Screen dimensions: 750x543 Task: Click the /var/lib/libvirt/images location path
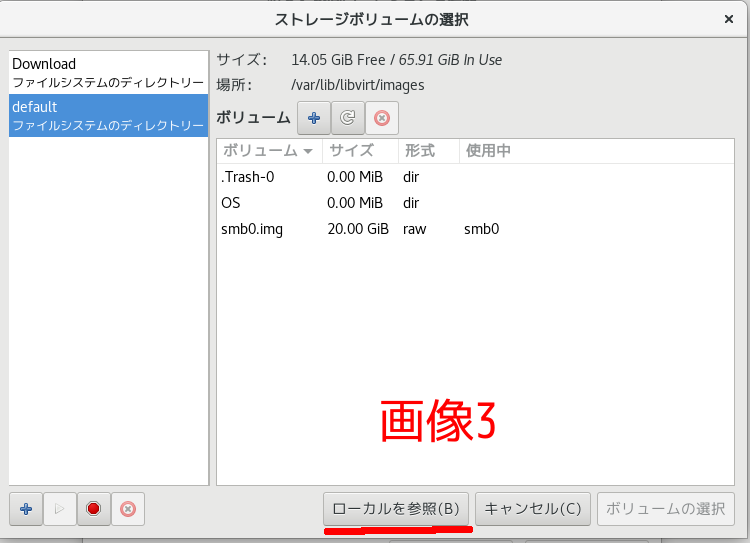[x=358, y=85]
